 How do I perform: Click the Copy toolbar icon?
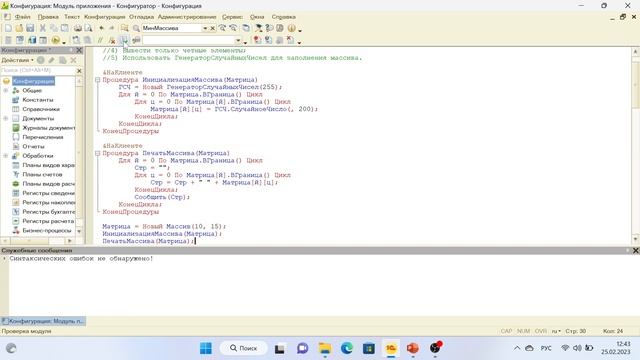pyautogui.click(x=53, y=28)
